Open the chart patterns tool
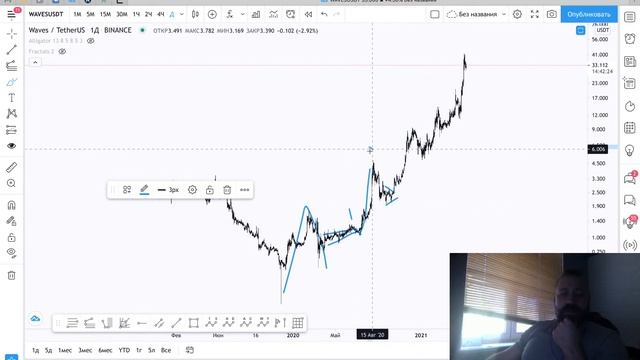The width and height of the screenshot is (640, 360). [11, 114]
